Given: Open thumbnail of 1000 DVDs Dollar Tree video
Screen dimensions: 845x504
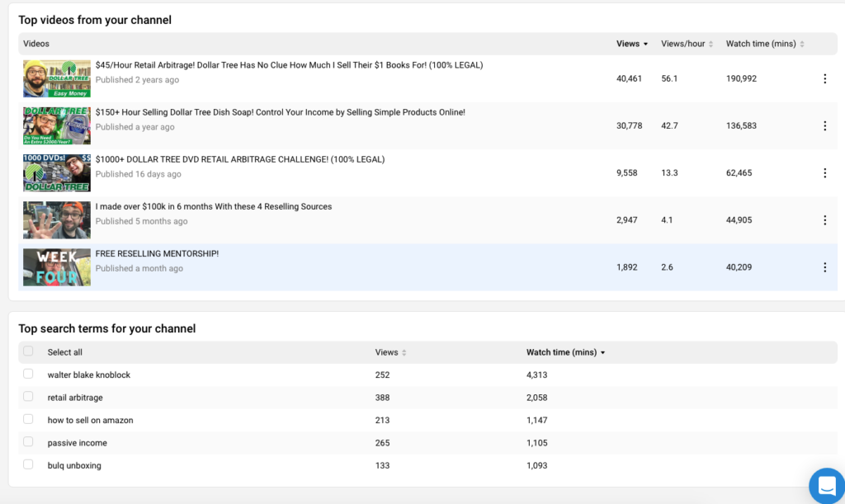Looking at the screenshot, I should click(57, 173).
